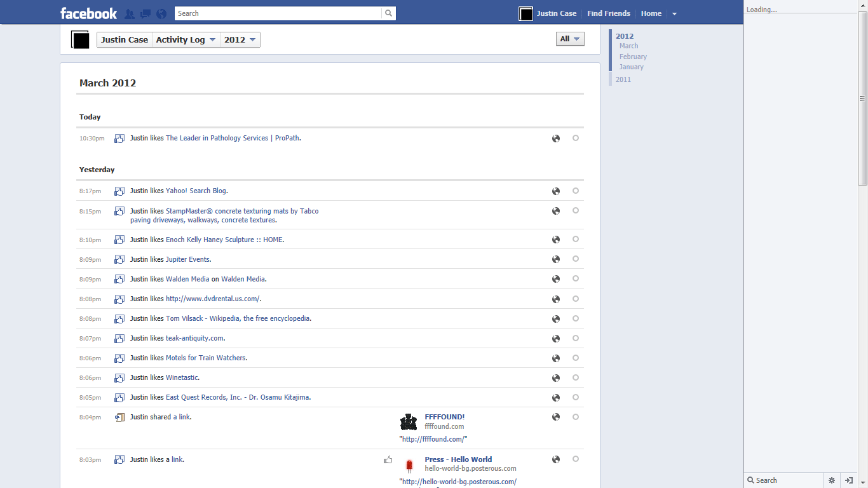This screenshot has height=488, width=868.
Task: Click the Hello World red thumbnail
Action: tap(409, 466)
